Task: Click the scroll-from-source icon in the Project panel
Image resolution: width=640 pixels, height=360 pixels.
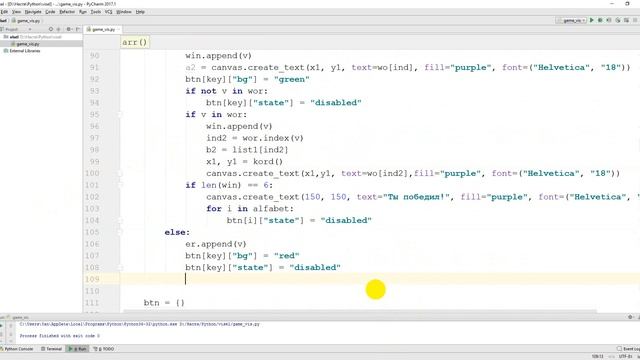Action: pos(51,29)
